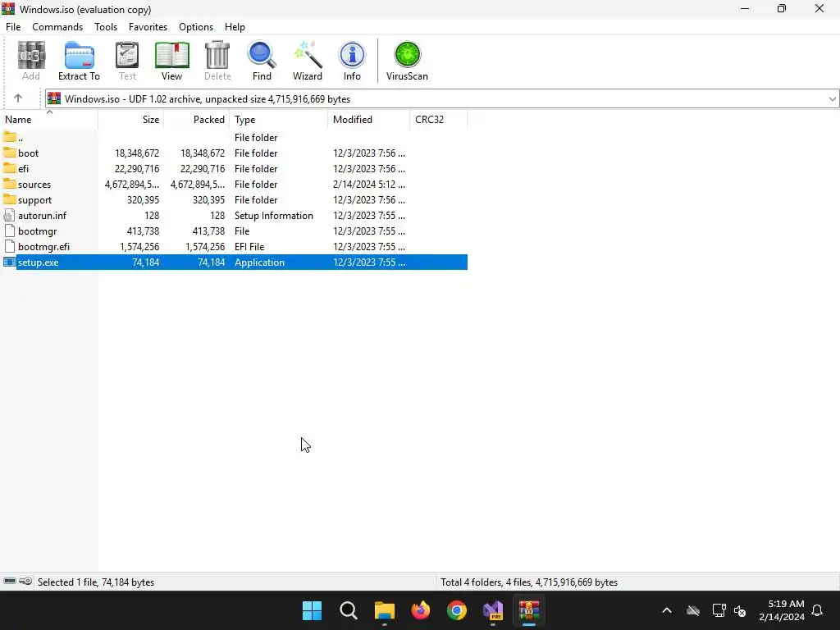Click the drive icon in the status bar

10,582
